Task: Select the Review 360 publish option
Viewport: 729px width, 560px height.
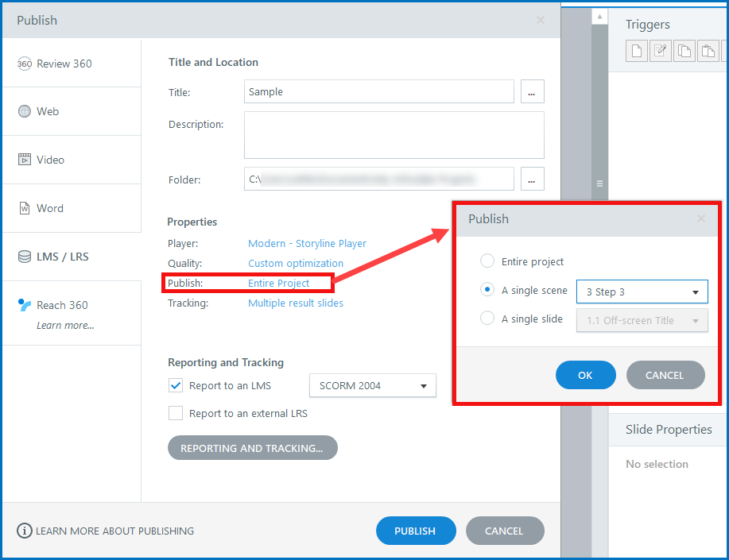Action: point(72,64)
